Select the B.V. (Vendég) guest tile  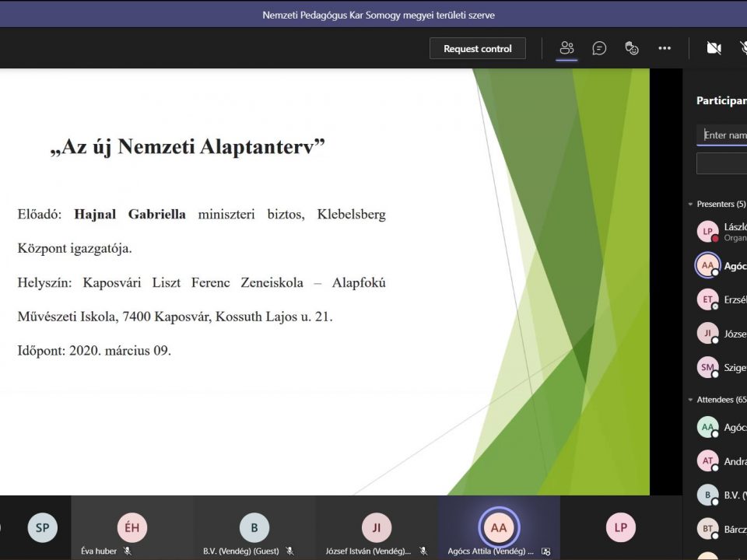coord(254,528)
